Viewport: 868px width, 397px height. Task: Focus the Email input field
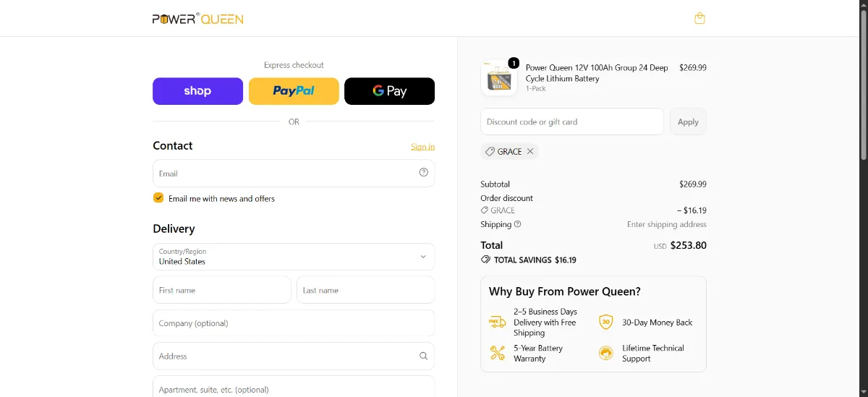click(x=294, y=173)
